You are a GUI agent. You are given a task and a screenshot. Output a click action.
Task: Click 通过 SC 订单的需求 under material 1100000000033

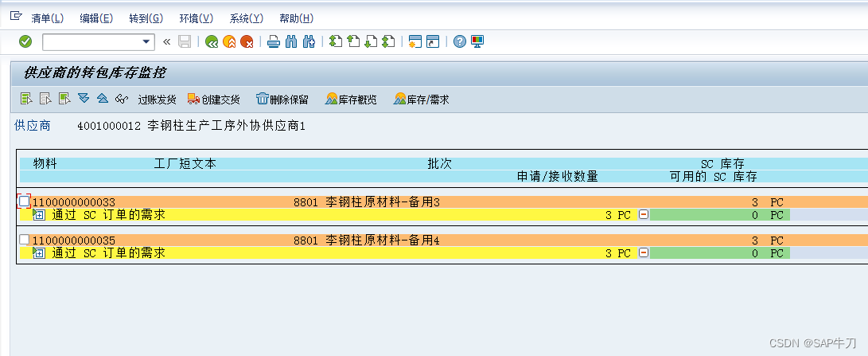tap(108, 214)
